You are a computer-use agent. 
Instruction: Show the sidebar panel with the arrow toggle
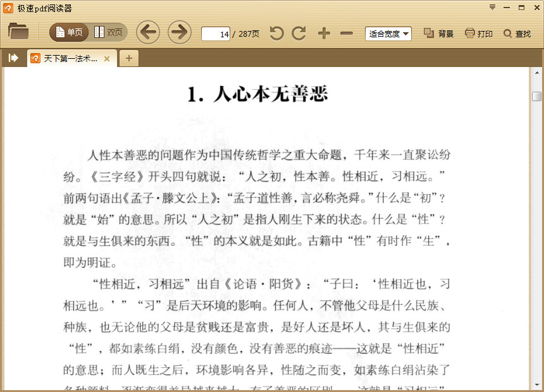12,58
